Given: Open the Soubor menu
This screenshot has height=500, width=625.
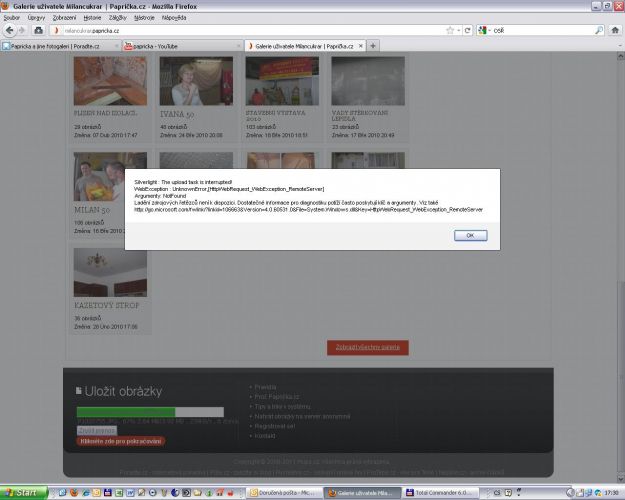Looking at the screenshot, I should click(x=12, y=18).
